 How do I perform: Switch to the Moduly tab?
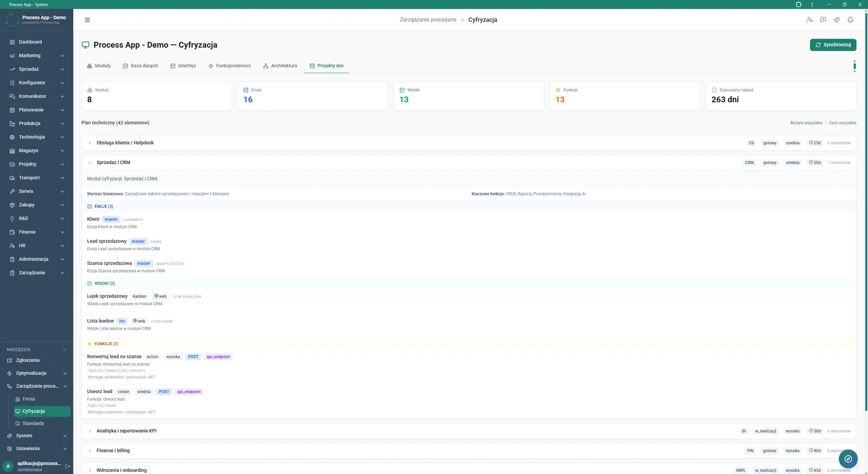[x=99, y=66]
